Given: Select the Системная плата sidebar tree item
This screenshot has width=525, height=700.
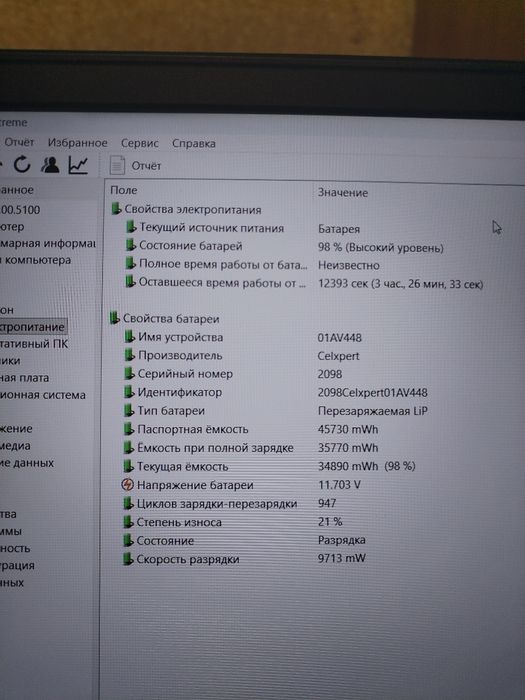Looking at the screenshot, I should [x=25, y=378].
